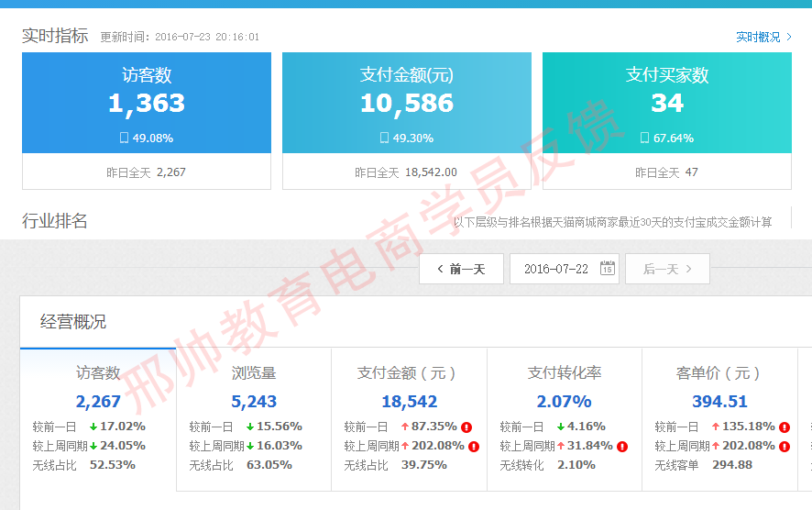Click the 2016-07-22 date field
This screenshot has height=510, width=812.
pos(557,269)
